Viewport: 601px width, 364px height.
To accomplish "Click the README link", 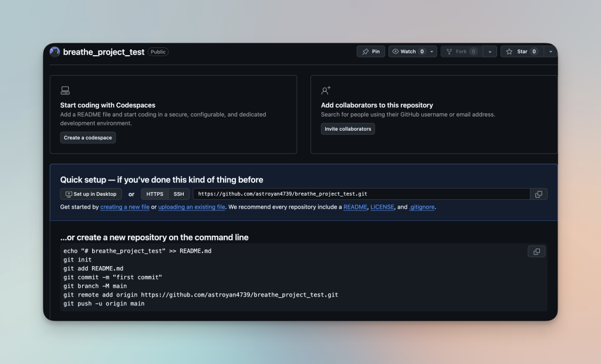I will (355, 207).
